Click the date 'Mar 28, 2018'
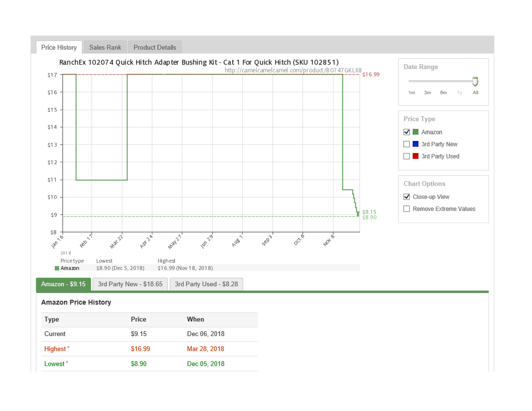Screen dimensions: 532x411 [206, 349]
